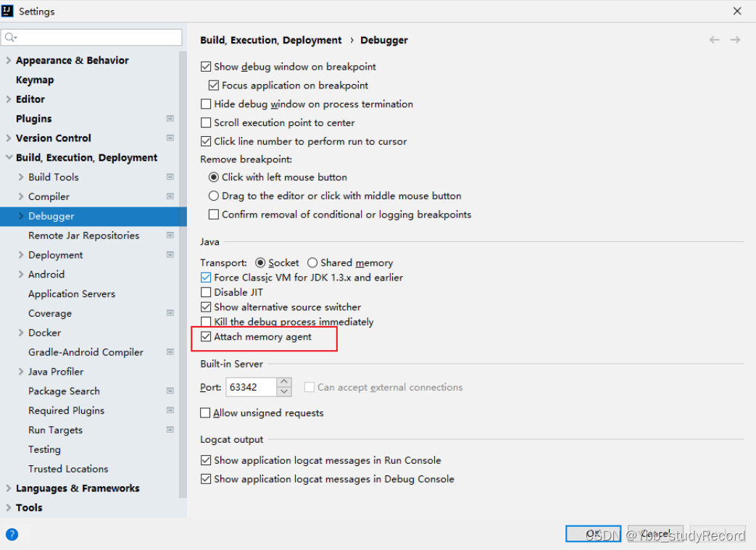Toggle Show debug window on breakpoint
The width and height of the screenshot is (756, 550).
[x=206, y=67]
